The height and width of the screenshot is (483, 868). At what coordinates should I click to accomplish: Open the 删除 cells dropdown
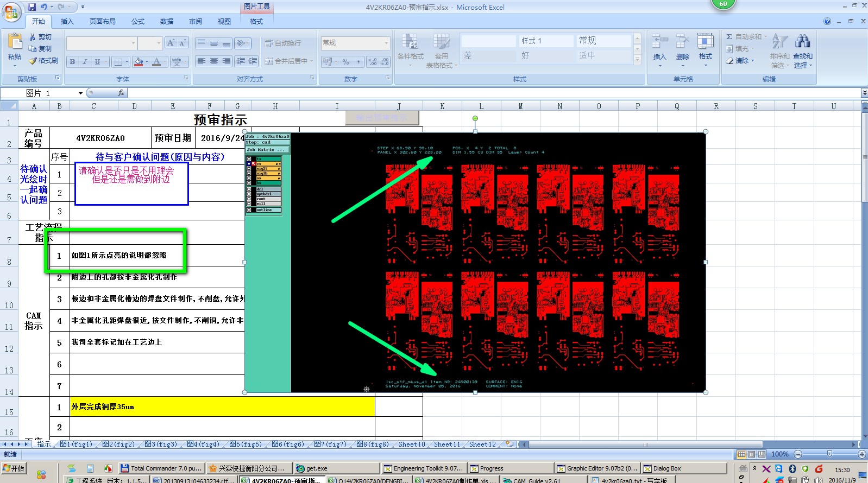(683, 66)
